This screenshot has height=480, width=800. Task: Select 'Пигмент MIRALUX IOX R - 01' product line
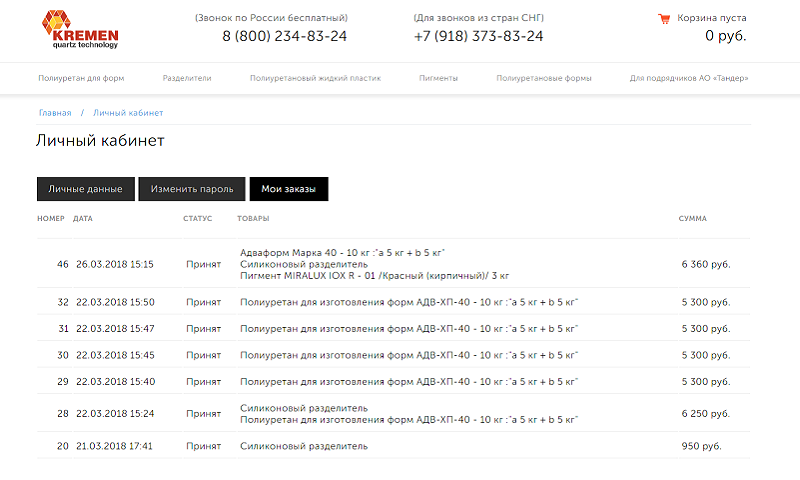374,276
